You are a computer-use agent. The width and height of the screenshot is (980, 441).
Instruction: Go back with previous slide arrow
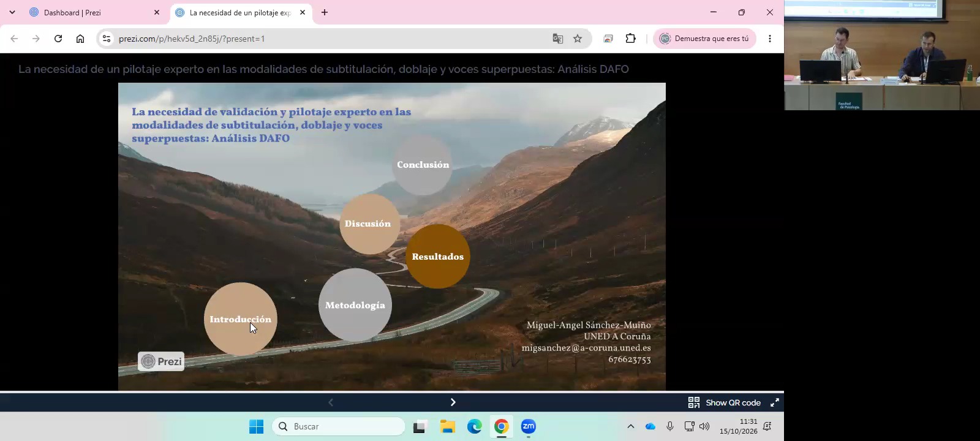click(331, 402)
